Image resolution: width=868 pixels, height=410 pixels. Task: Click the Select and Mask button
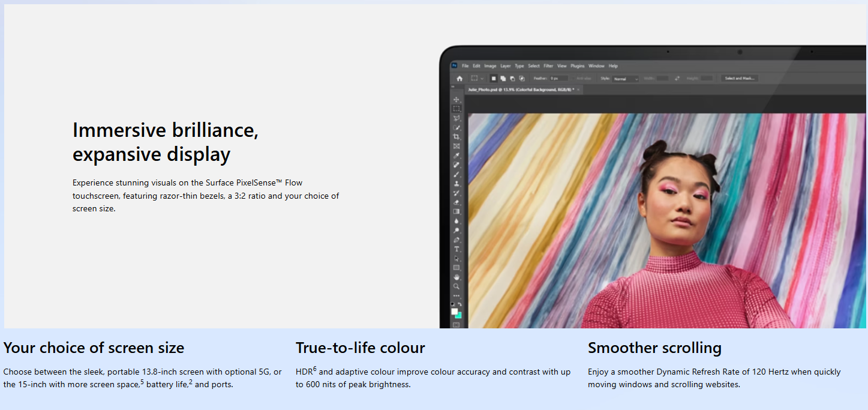[x=740, y=79]
